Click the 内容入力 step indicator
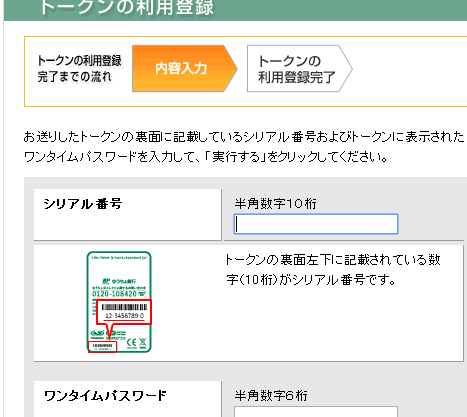 tap(185, 69)
